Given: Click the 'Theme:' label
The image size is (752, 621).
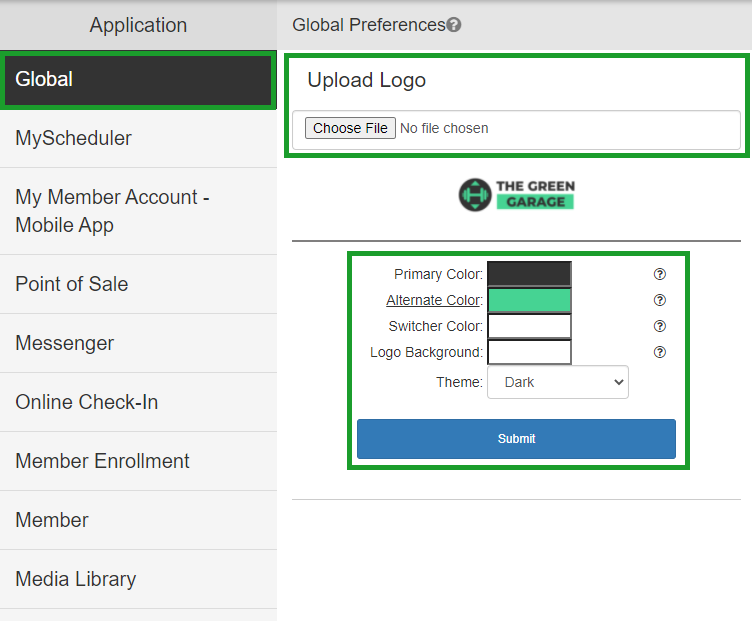Looking at the screenshot, I should pyautogui.click(x=459, y=382).
